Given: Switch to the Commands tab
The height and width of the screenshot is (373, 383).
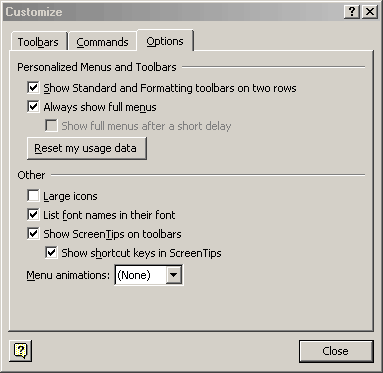Looking at the screenshot, I should coord(102,42).
